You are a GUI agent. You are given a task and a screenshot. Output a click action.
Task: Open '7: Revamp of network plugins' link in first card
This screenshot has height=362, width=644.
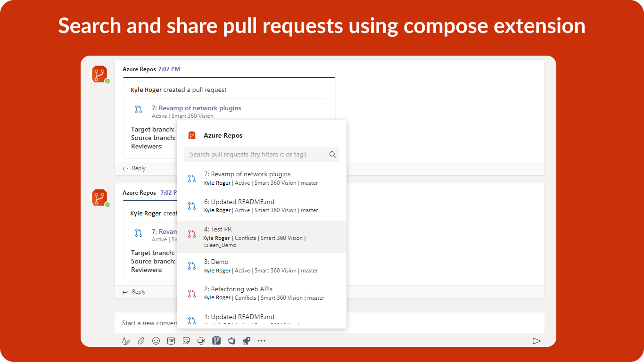click(196, 108)
